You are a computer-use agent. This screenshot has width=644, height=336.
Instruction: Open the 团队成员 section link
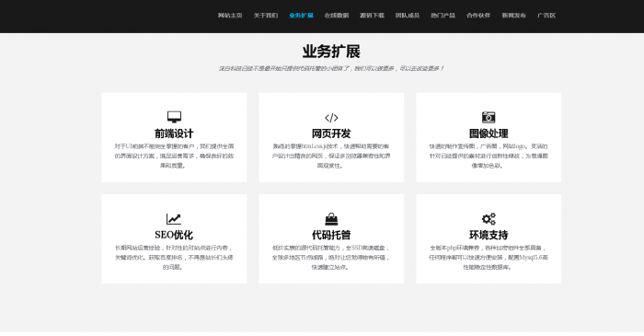(408, 16)
